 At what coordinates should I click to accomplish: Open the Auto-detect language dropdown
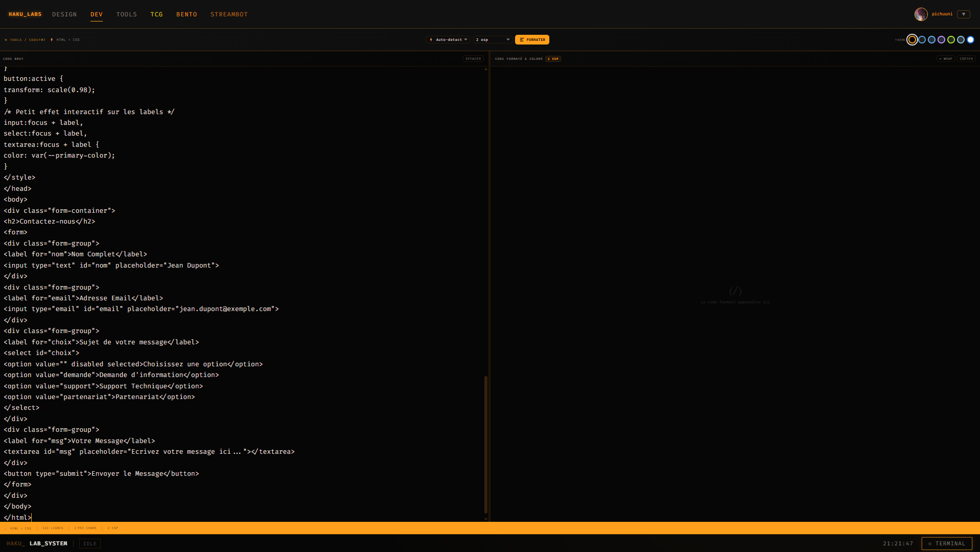(448, 39)
